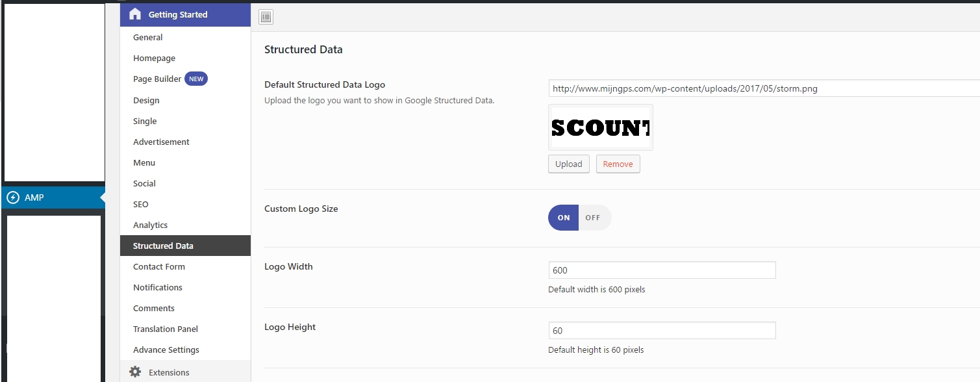
Task: Click the Extensions gear icon
Action: pyautogui.click(x=134, y=371)
